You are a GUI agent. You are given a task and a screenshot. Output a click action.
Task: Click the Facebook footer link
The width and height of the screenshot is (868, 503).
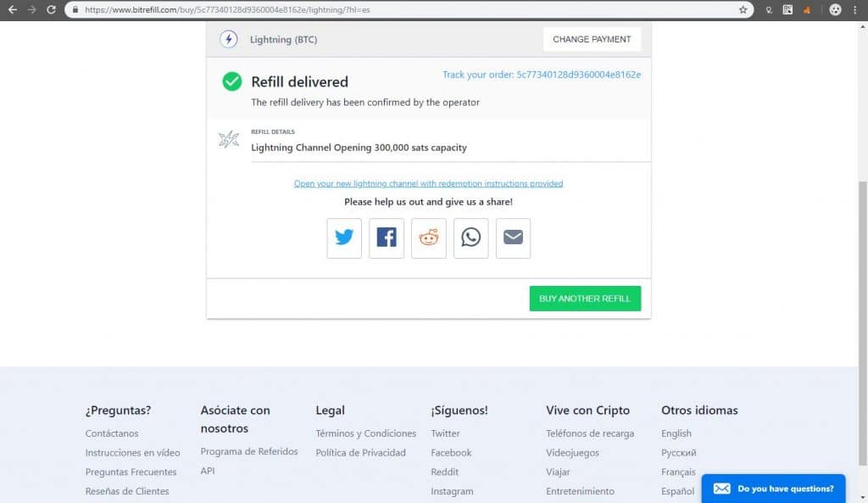(x=451, y=453)
